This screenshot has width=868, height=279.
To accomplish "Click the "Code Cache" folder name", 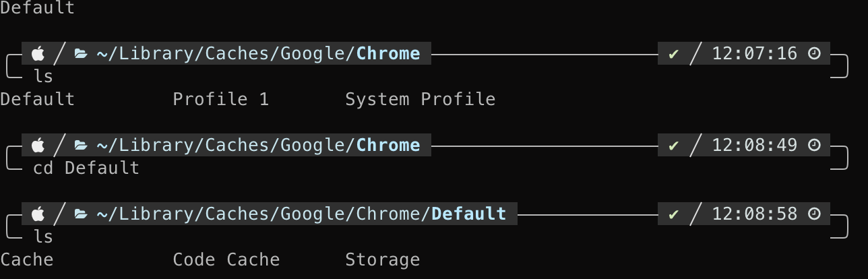I will click(x=226, y=259).
